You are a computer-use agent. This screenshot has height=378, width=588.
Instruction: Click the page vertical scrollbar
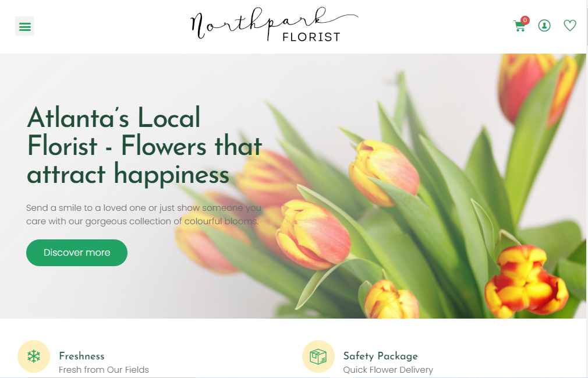pos(586,189)
